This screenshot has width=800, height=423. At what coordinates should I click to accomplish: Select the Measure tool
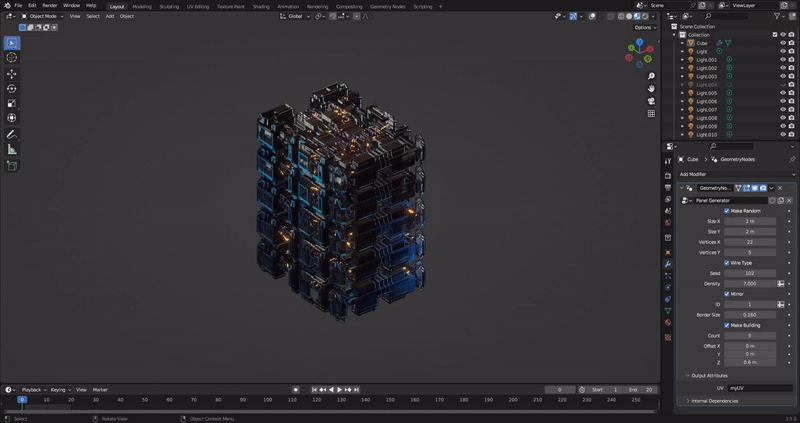(x=12, y=150)
